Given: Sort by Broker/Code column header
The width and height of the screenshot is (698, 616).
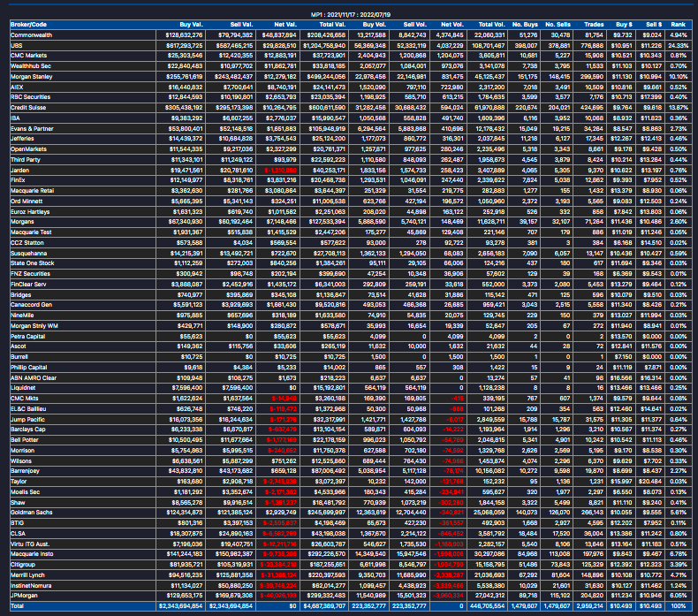Looking at the screenshot, I should point(28,25).
